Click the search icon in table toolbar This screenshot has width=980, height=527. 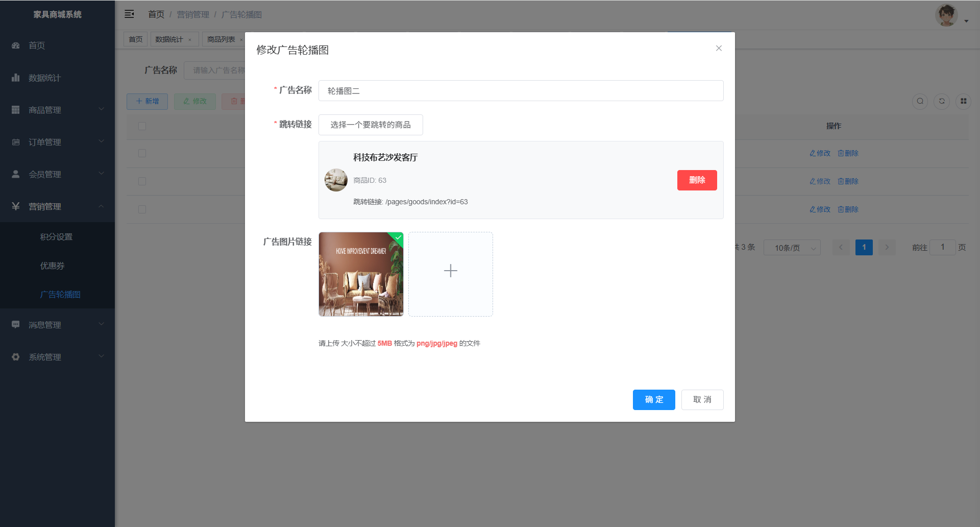pyautogui.click(x=920, y=101)
